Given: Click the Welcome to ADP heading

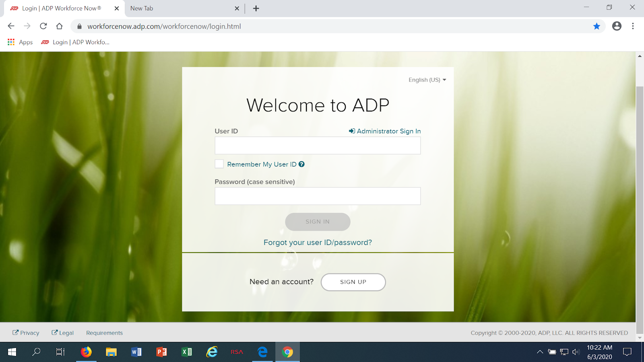Looking at the screenshot, I should 318,105.
